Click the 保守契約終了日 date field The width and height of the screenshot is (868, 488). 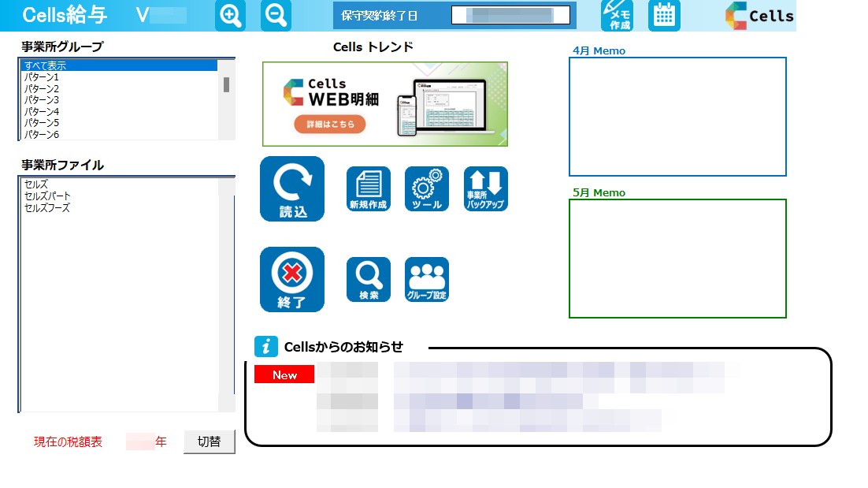(x=510, y=16)
